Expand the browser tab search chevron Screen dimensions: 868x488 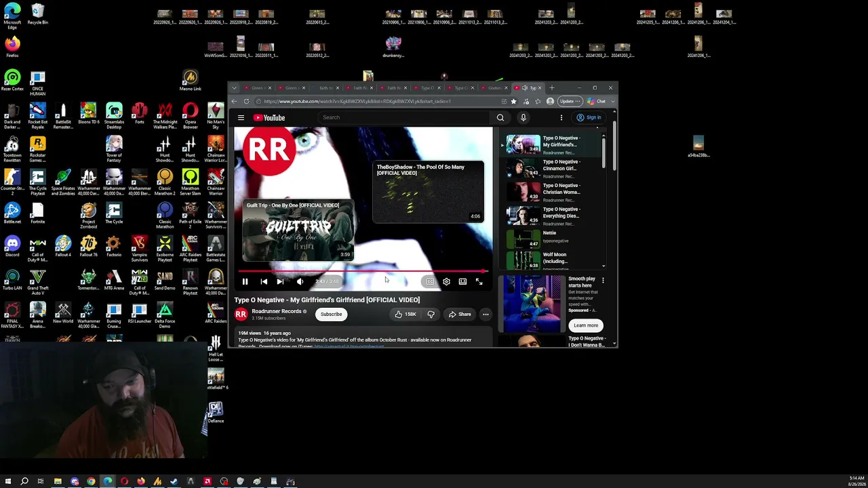pos(234,88)
